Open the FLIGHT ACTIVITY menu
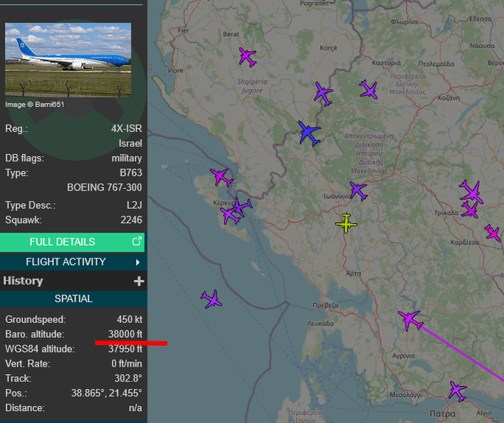Screen dimensions: 504x423 click(66, 262)
